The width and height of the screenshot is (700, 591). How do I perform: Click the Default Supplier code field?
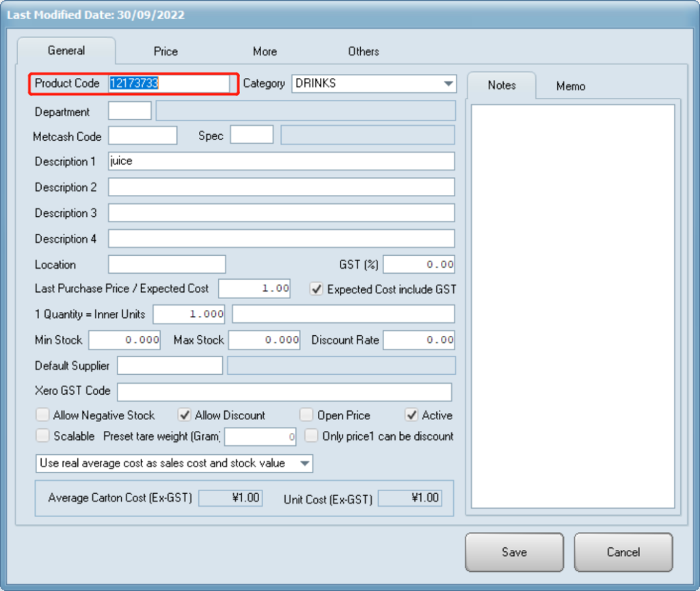170,366
